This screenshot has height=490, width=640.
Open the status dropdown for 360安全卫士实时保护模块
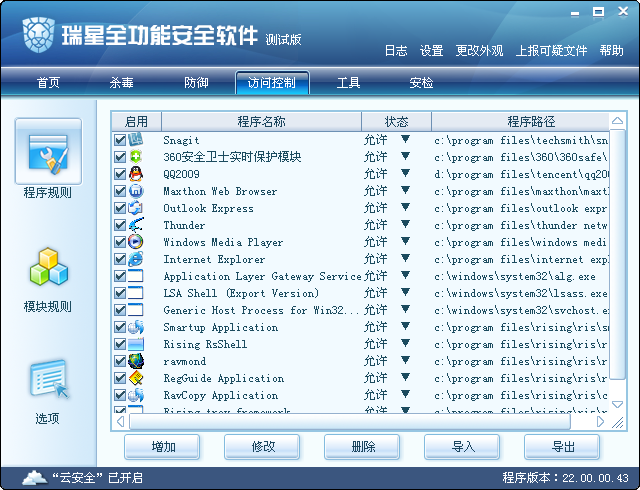click(x=405, y=156)
